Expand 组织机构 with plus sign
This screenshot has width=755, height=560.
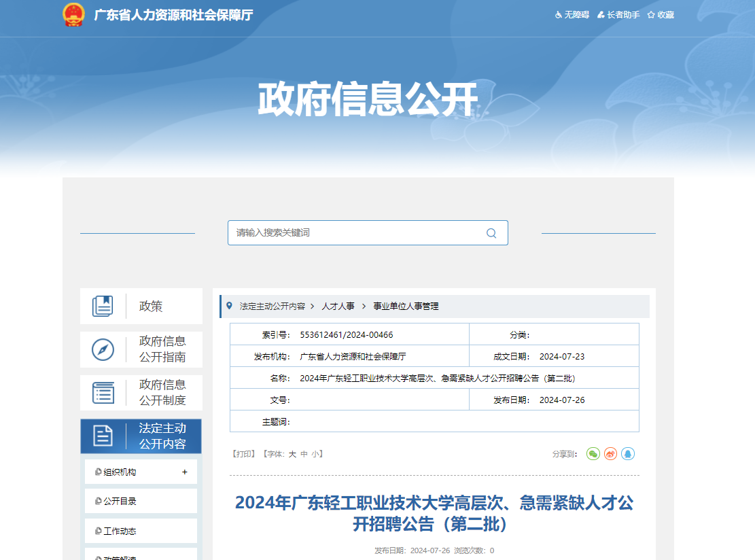tap(185, 472)
